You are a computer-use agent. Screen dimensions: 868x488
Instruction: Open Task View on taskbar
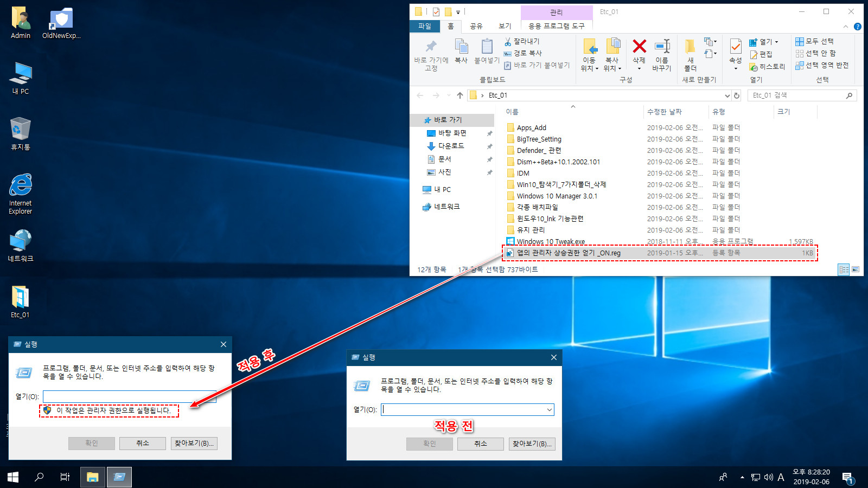point(65,477)
